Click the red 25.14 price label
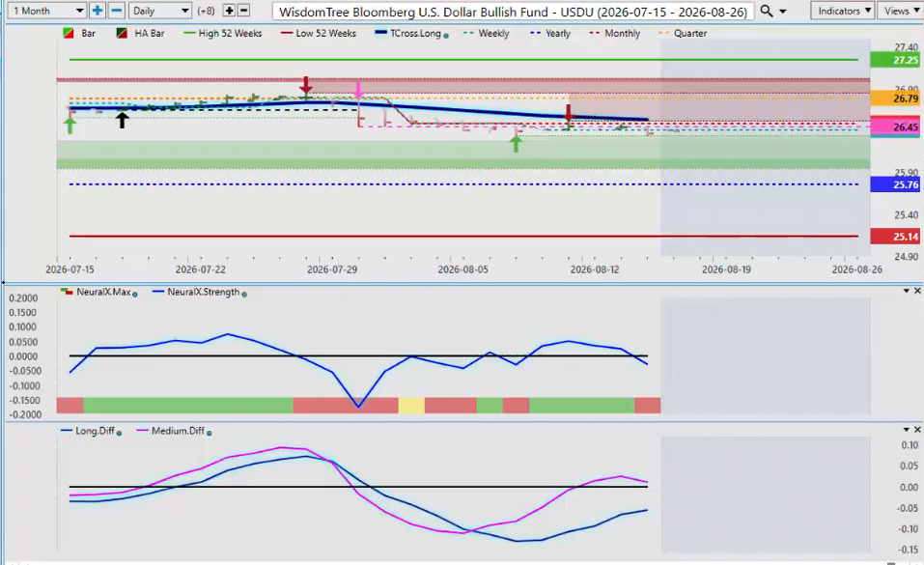The width and height of the screenshot is (924, 565). [894, 237]
